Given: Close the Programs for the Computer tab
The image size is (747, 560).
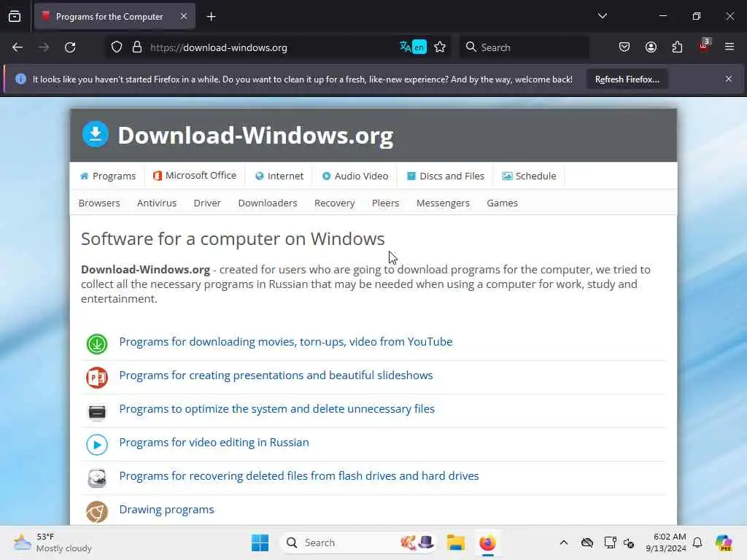Looking at the screenshot, I should [183, 17].
